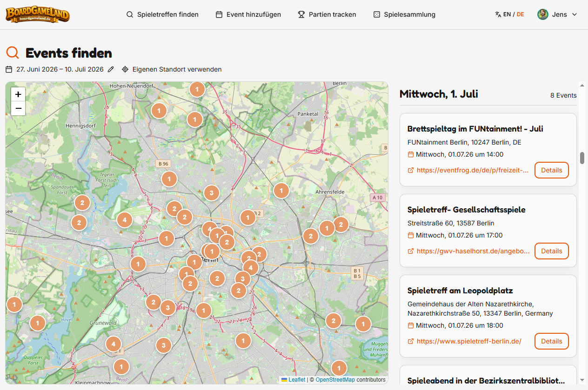Click cluster marker 4 near Tegeler Forst
The width and height of the screenshot is (588, 390).
124,220
